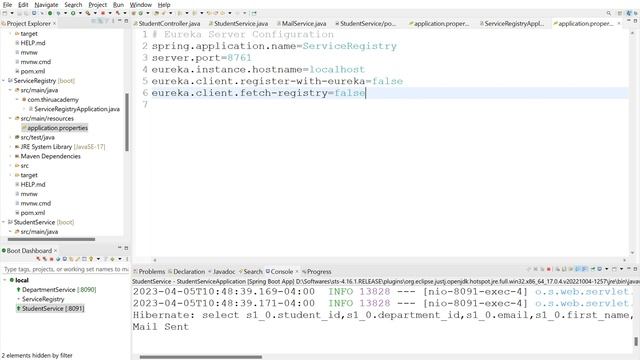Maximize the Boot Dashboard view

tap(126, 248)
